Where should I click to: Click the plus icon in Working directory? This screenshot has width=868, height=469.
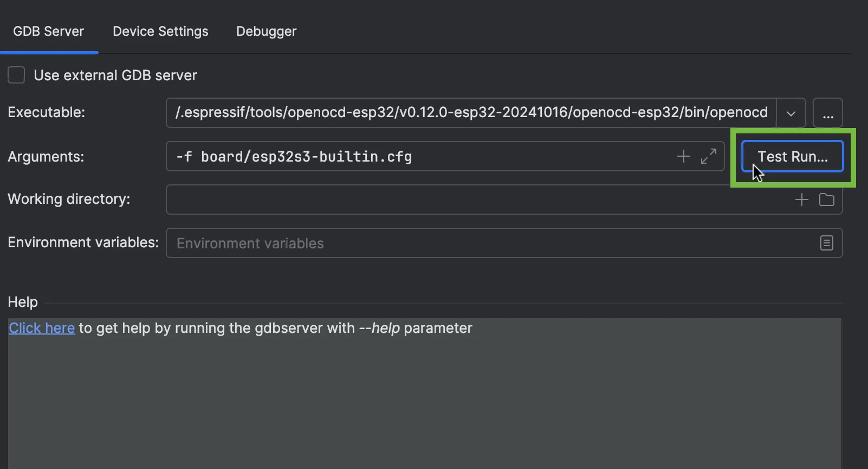(801, 200)
